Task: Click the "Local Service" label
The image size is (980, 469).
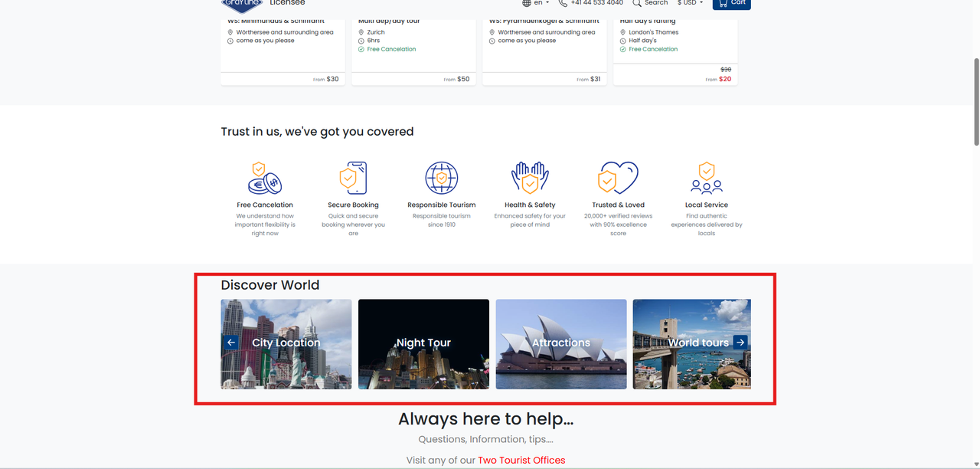Action: [x=707, y=205]
